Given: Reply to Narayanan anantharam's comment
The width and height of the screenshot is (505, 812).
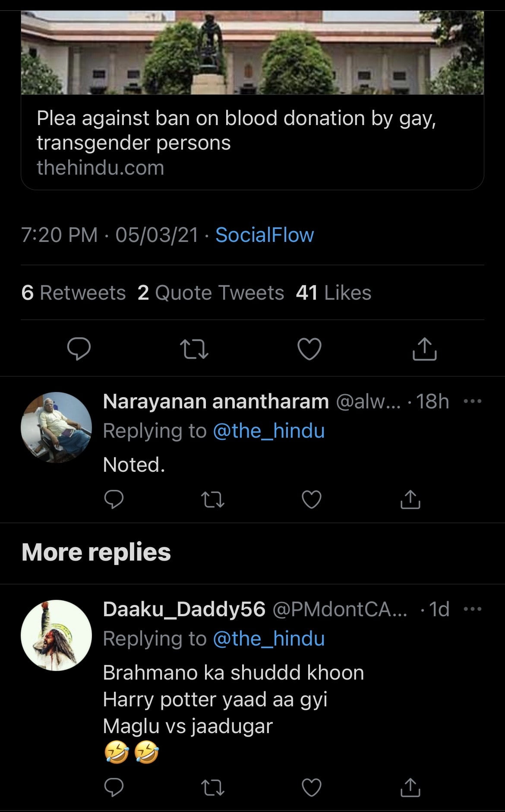Looking at the screenshot, I should pos(114,499).
